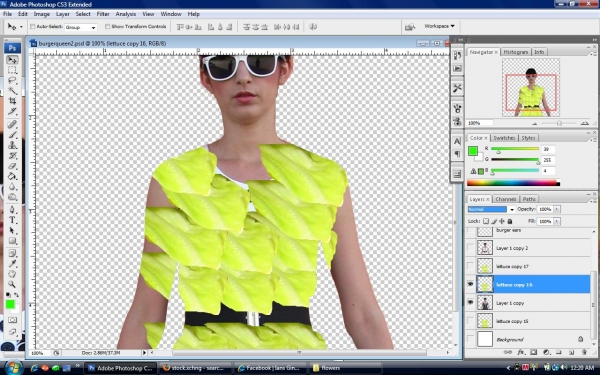600x375 pixels.
Task: Select the History Brush tool
Action: (12, 155)
